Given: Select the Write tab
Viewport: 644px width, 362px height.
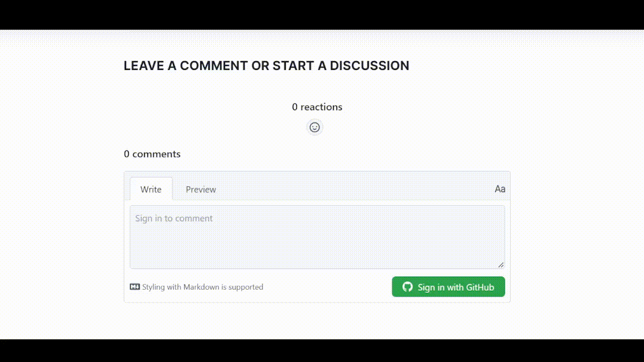Looking at the screenshot, I should tap(151, 189).
